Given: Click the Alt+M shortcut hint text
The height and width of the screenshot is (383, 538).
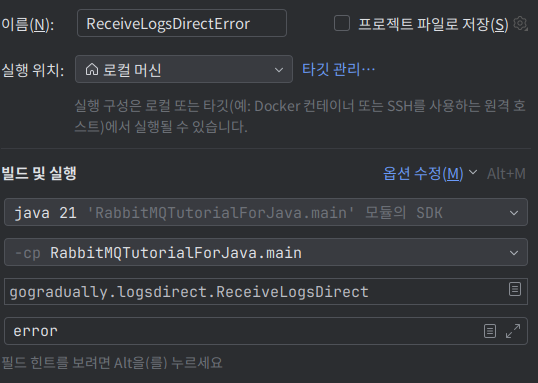Looking at the screenshot, I should point(506,174).
